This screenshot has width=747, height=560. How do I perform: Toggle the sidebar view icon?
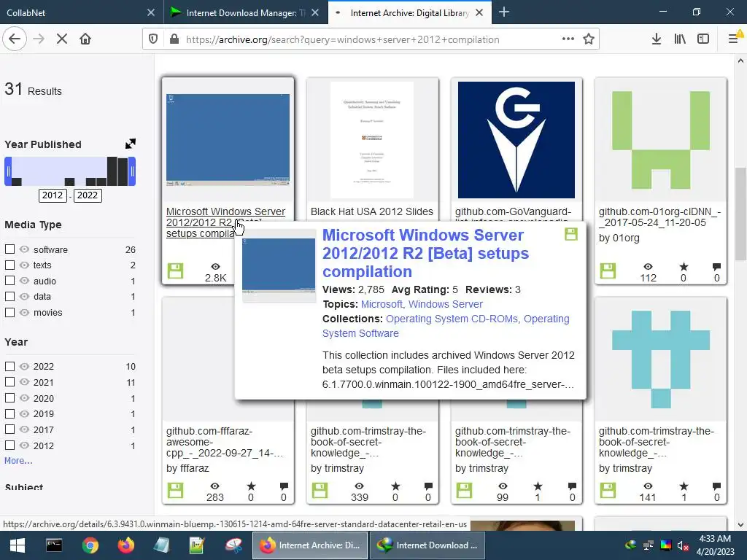[703, 39]
